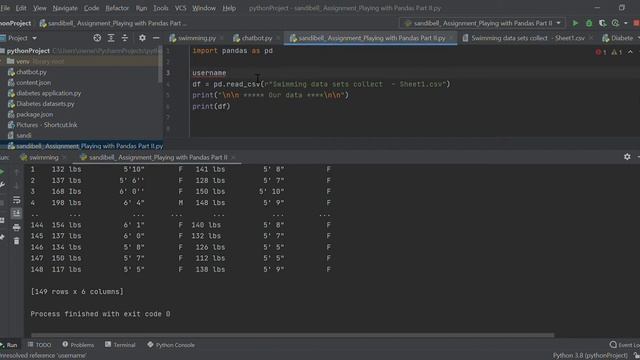
Task: Open the Window menu
Action: point(204,8)
